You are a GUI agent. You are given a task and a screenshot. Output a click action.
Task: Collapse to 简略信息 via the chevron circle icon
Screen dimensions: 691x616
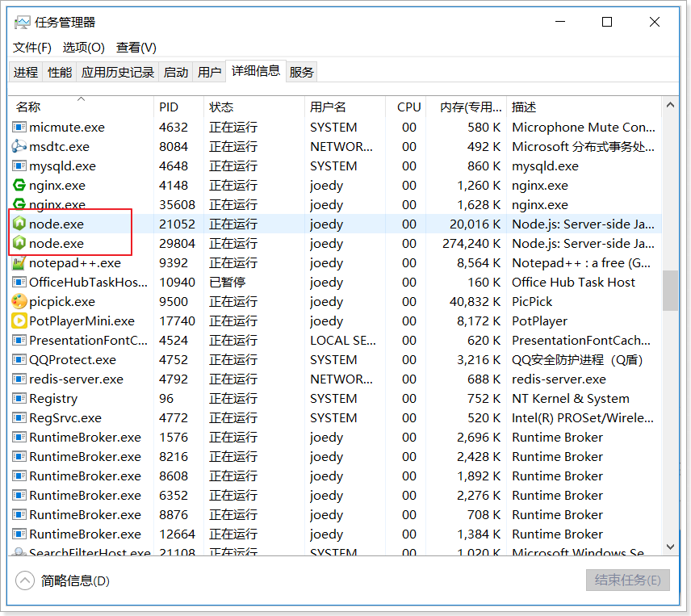(25, 580)
